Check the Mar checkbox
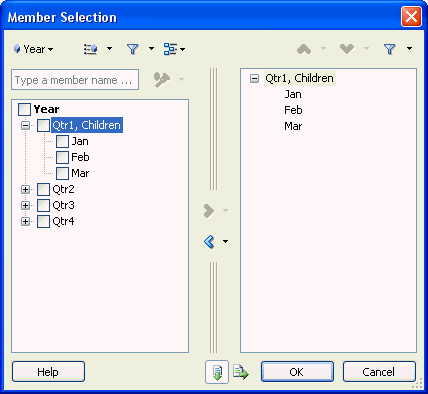Image resolution: width=428 pixels, height=394 pixels. click(62, 173)
